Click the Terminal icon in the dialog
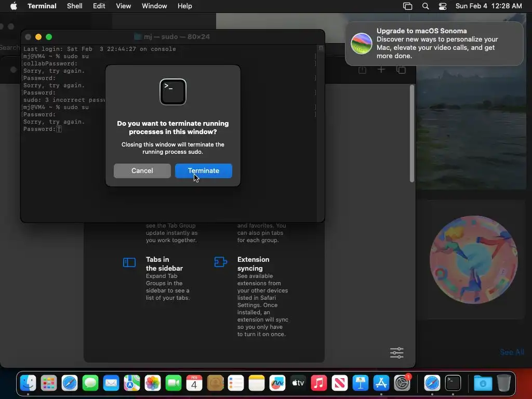Viewport: 532px width, 399px height. pyautogui.click(x=173, y=92)
